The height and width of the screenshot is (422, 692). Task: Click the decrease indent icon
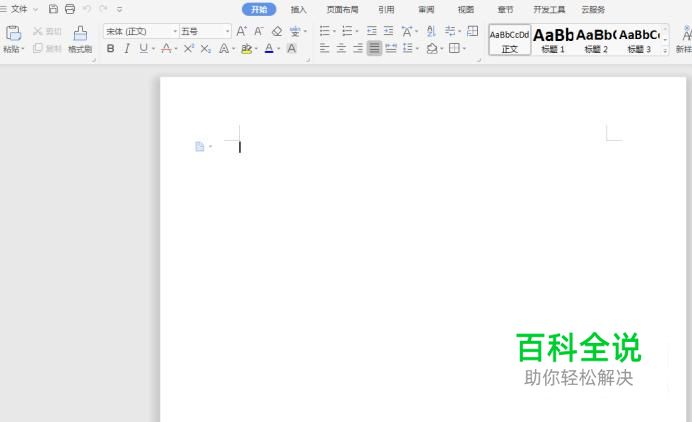[x=372, y=31]
